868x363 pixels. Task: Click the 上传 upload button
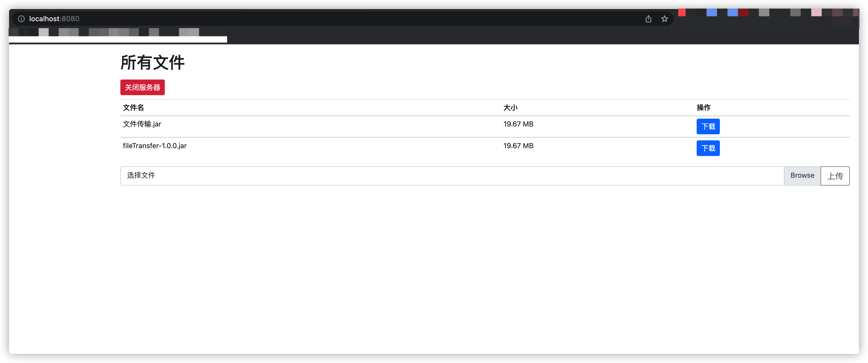point(835,176)
